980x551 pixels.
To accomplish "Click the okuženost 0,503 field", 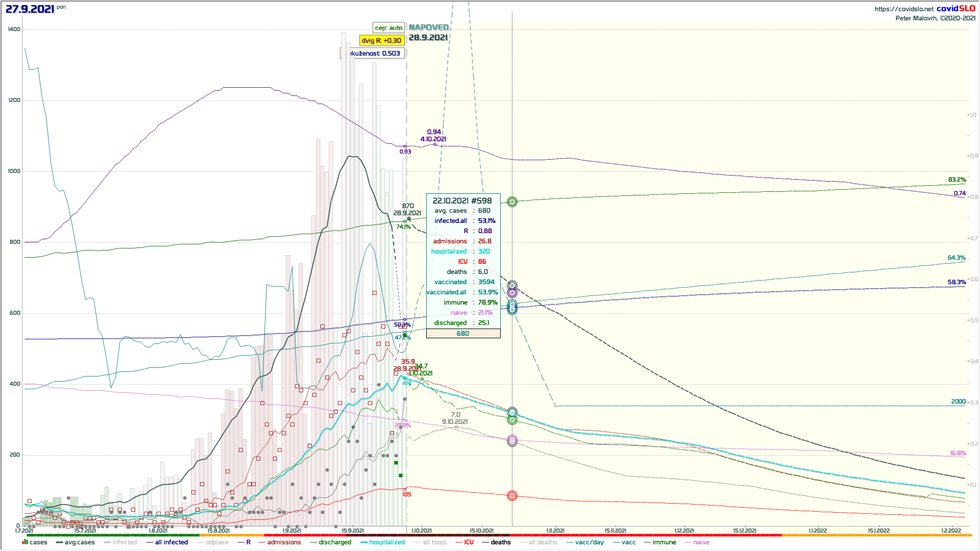I will tap(373, 54).
